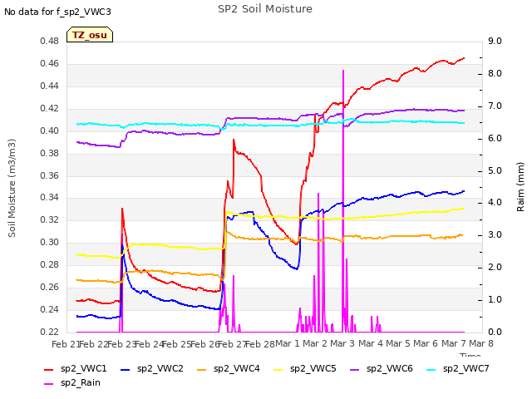The image size is (532, 399).
Task: Click the 0.48 left axis value
Action: click(50, 42)
